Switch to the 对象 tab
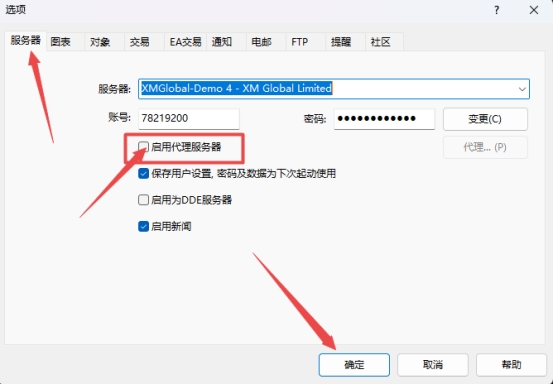Image resolution: width=554 pixels, height=385 pixels. tap(104, 42)
